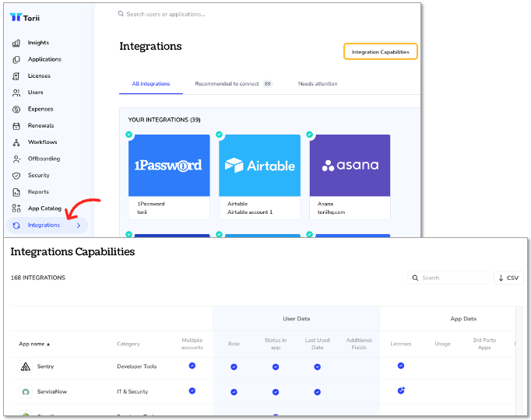Viewport: 531px width, 420px height.
Task: Click the Sentry app name text
Action: pos(45,366)
